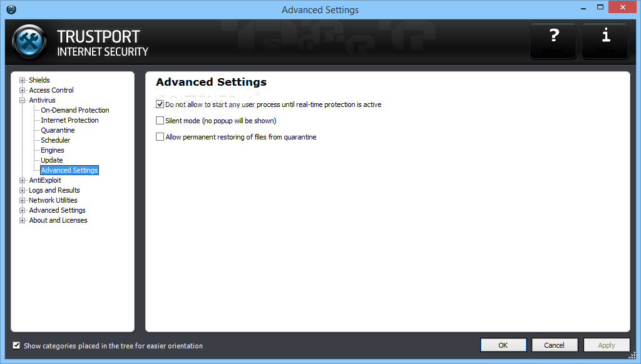Expand the AntiExploit node
The image size is (641, 364).
click(x=22, y=181)
